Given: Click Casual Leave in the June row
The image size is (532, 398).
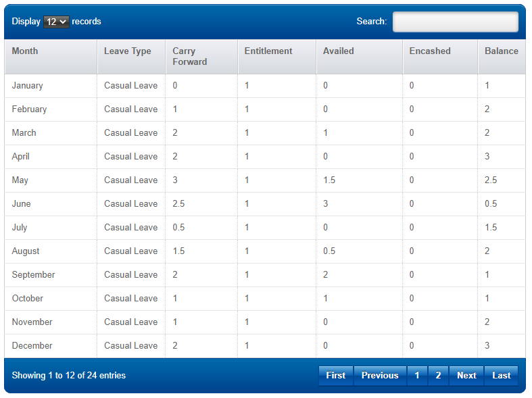Looking at the screenshot, I should click(x=130, y=204).
